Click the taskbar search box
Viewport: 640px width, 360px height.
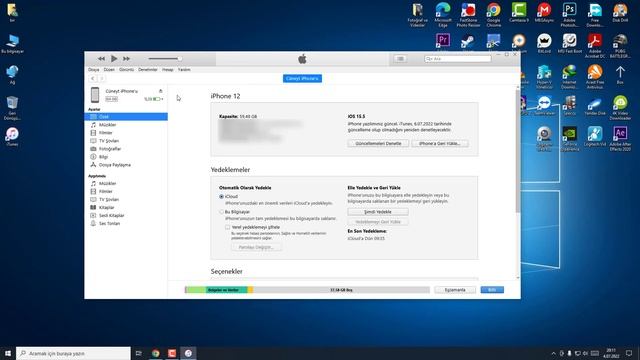tap(73, 353)
